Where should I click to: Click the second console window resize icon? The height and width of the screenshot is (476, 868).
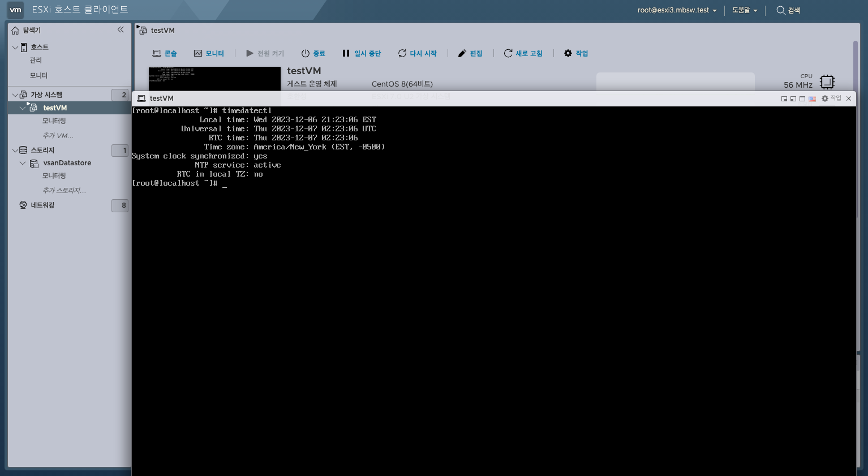(x=793, y=98)
